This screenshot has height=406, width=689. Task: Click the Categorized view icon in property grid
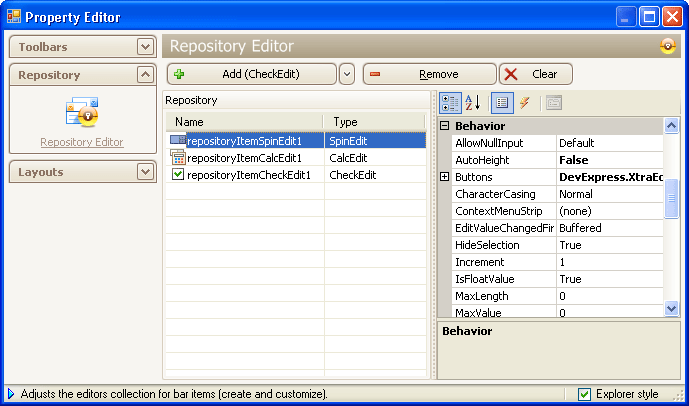[450, 103]
